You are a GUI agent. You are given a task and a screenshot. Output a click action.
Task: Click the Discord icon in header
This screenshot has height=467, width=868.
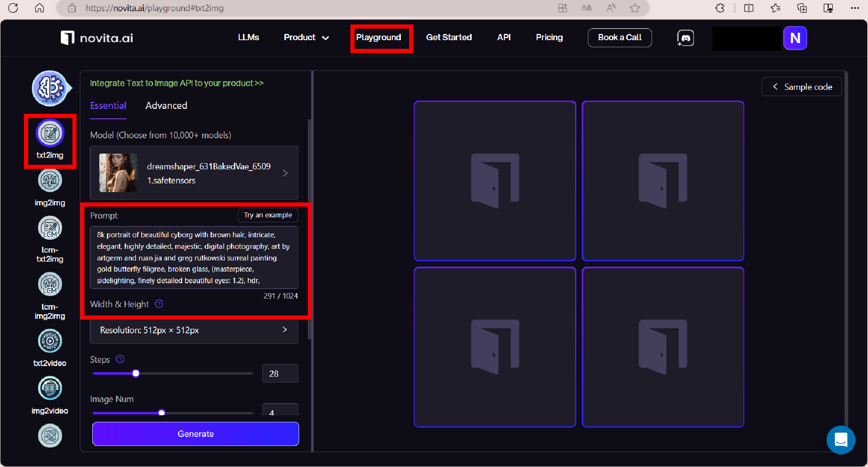pyautogui.click(x=686, y=38)
